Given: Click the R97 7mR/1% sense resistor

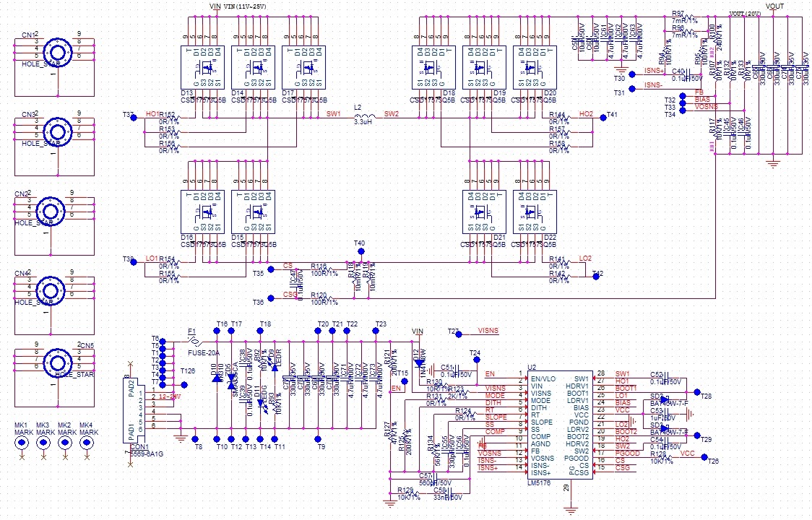Looking at the screenshot, I should [x=686, y=17].
